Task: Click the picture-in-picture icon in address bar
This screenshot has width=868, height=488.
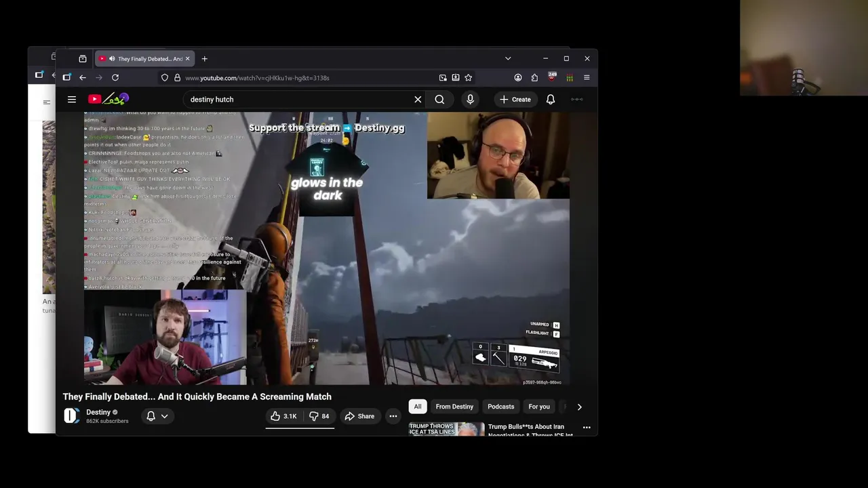Action: [x=443, y=78]
